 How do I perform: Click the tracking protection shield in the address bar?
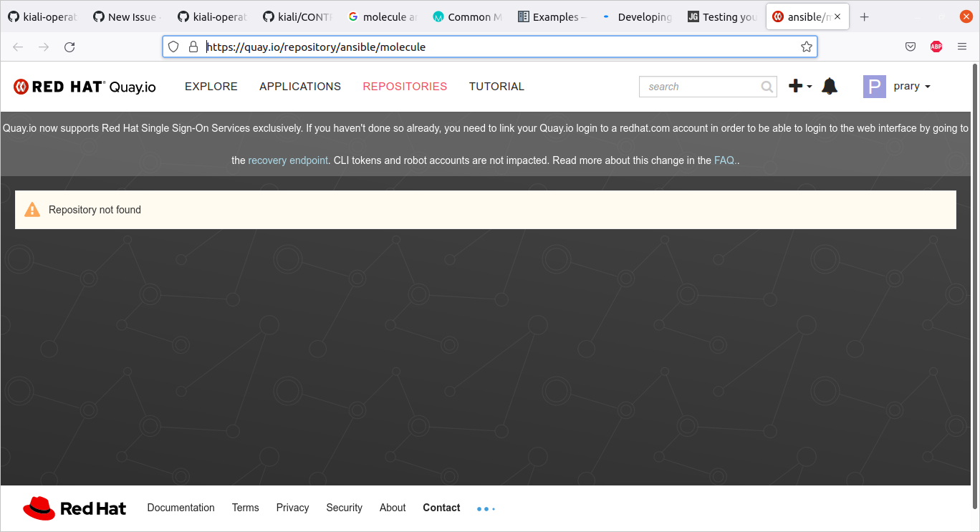pyautogui.click(x=173, y=46)
